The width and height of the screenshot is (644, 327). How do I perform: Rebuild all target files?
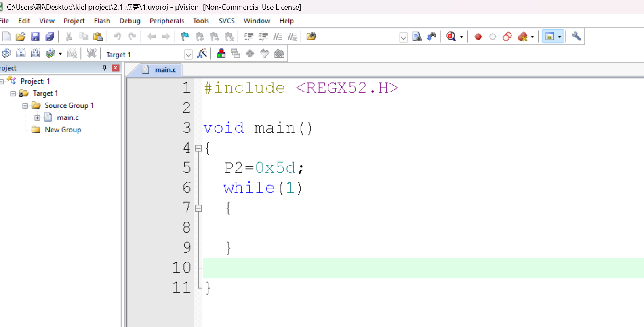coord(36,53)
